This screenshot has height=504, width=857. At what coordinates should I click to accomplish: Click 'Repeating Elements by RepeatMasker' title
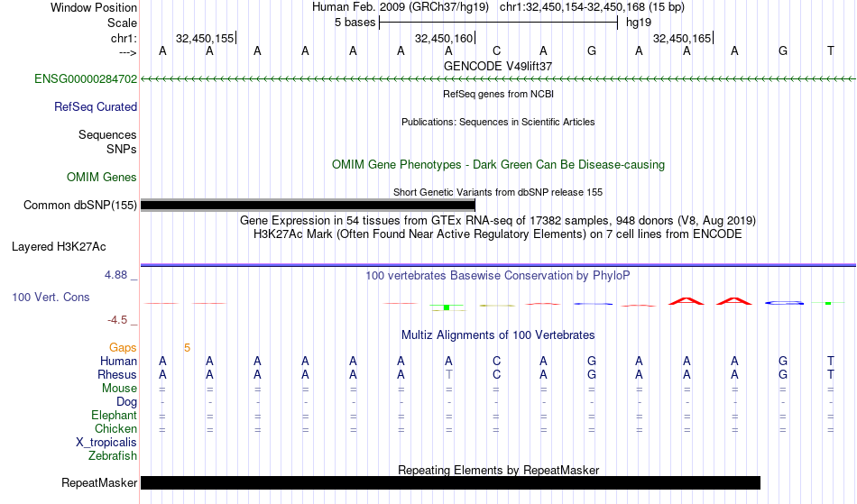(498, 470)
